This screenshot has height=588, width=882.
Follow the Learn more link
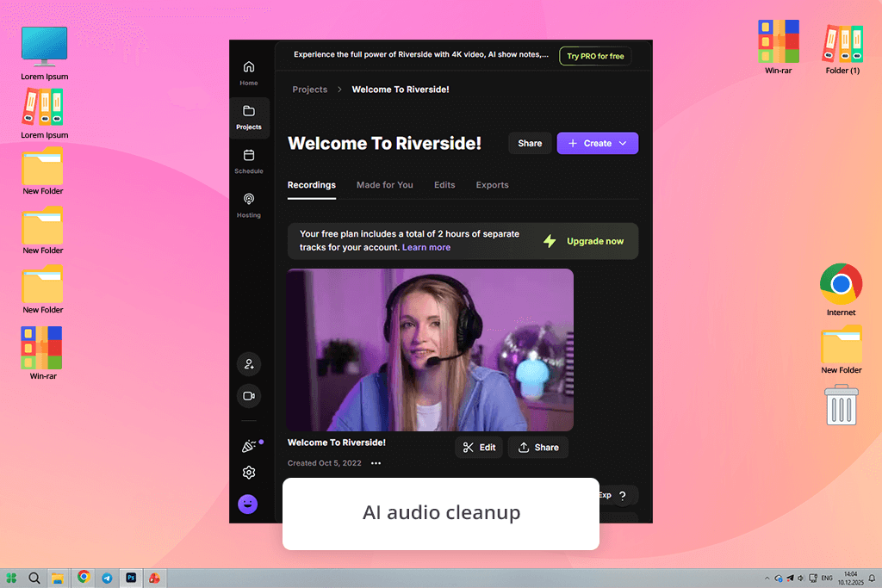click(x=426, y=247)
